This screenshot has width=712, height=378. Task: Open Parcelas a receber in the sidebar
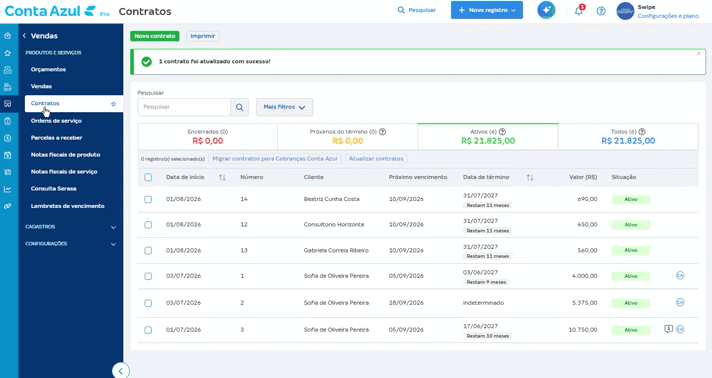(x=56, y=138)
